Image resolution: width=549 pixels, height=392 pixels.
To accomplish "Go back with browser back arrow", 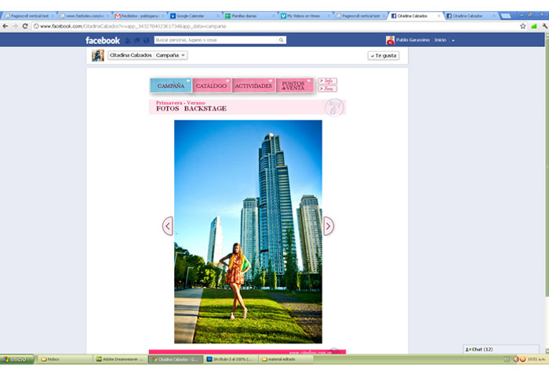I will coord(5,26).
